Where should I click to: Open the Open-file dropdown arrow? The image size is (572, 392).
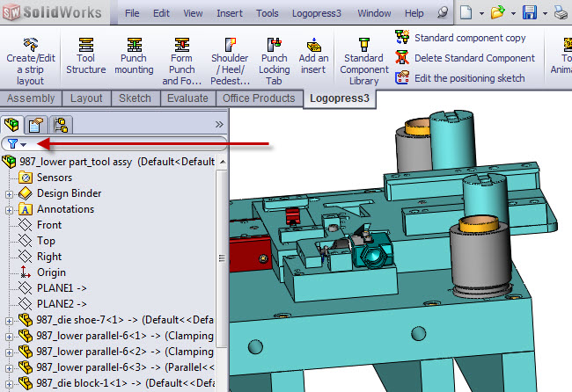tap(513, 13)
